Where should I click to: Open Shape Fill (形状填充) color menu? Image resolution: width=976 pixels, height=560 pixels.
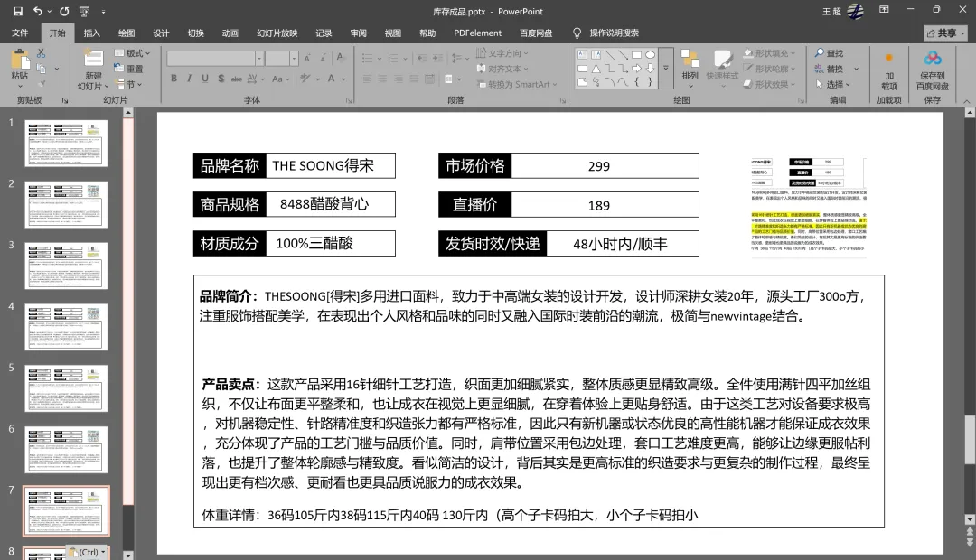(x=769, y=53)
